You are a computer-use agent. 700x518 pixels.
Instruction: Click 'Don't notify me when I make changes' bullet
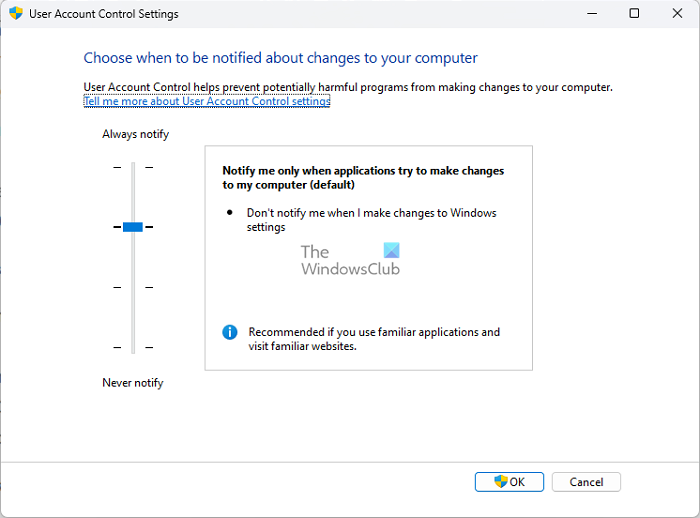click(x=371, y=220)
